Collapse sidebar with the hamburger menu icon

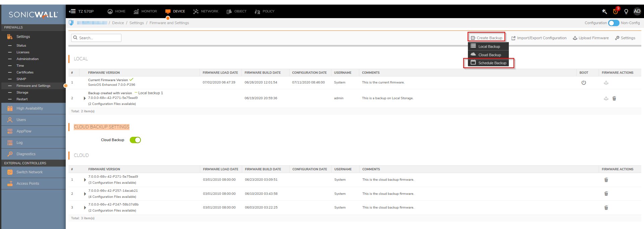pyautogui.click(x=72, y=11)
